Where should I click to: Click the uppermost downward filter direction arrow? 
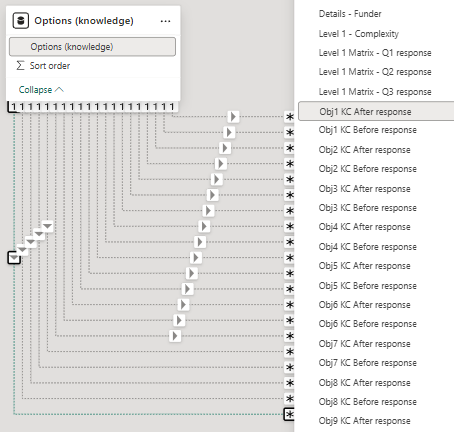pos(47,226)
